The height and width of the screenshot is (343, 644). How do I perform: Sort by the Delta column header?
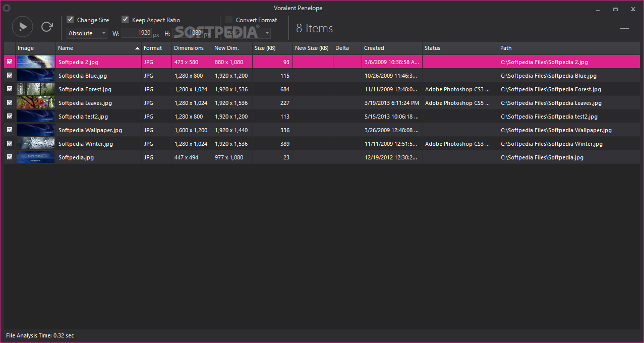[x=347, y=48]
